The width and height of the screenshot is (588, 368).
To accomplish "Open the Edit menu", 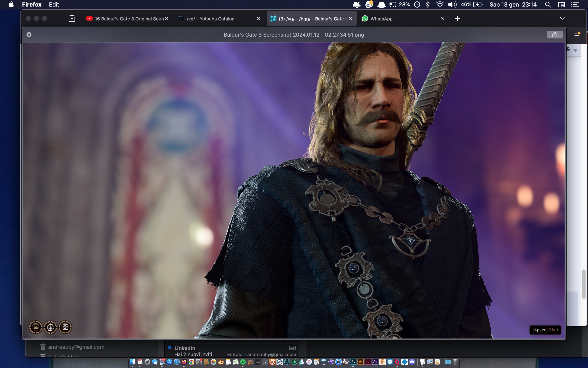I will (54, 4).
